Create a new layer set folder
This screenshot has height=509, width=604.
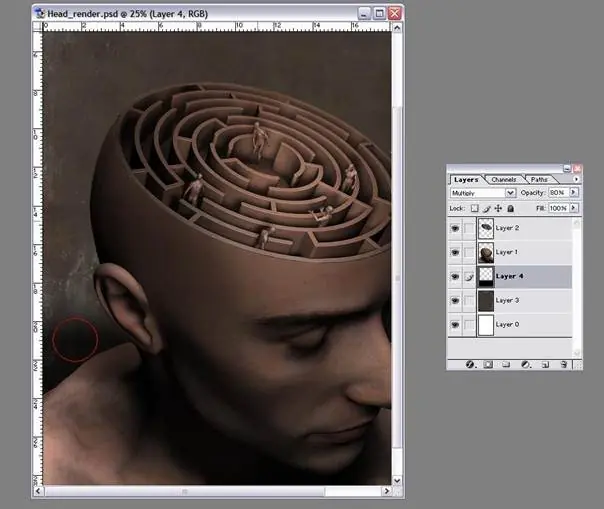click(506, 365)
